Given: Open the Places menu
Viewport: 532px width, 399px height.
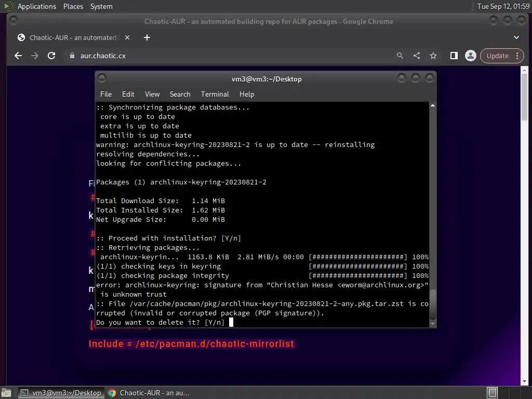Looking at the screenshot, I should click(73, 6).
